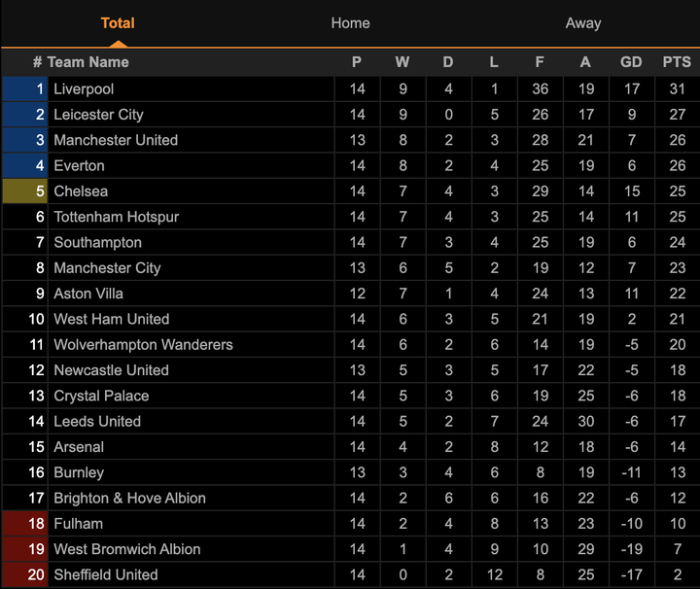Switch to the Total tab
700x589 pixels.
coord(118,23)
